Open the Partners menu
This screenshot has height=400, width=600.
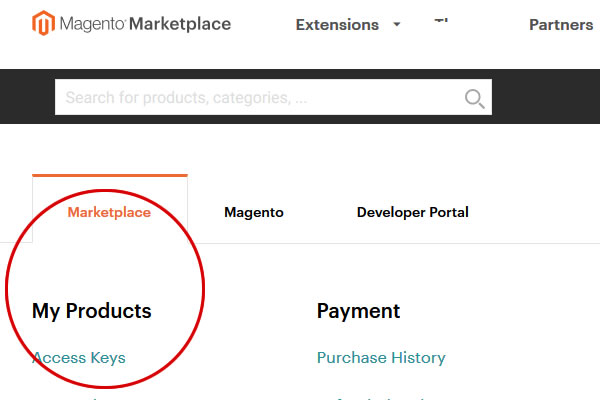click(561, 25)
